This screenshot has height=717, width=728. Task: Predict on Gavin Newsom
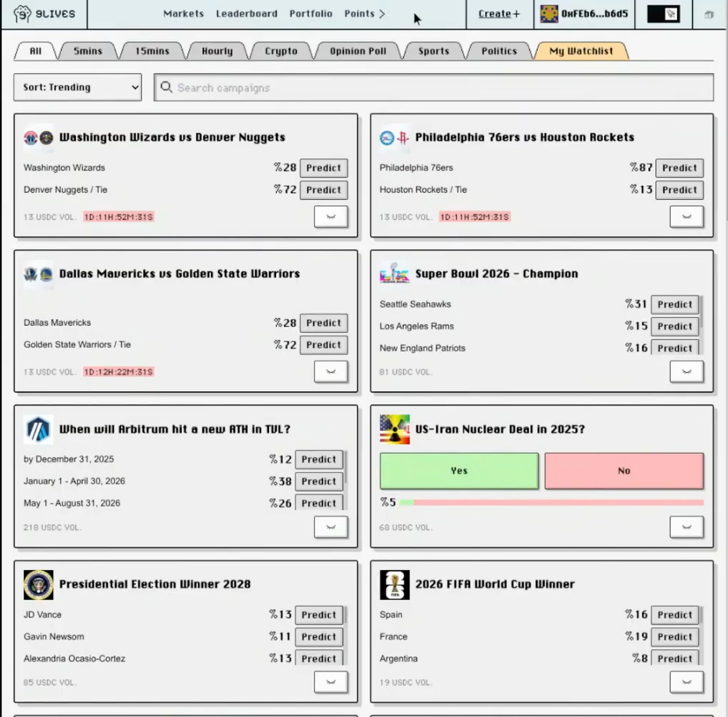click(x=319, y=637)
